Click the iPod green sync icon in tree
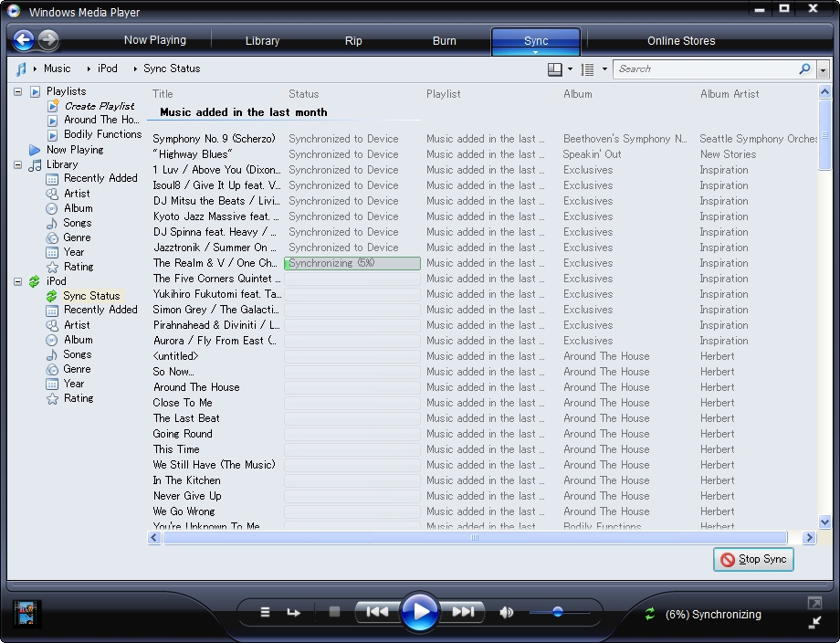 35,281
